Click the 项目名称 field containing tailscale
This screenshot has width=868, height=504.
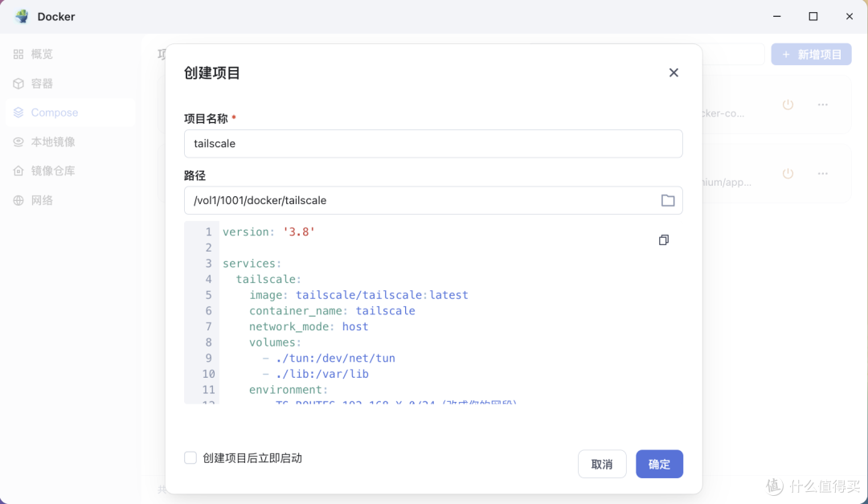[433, 143]
